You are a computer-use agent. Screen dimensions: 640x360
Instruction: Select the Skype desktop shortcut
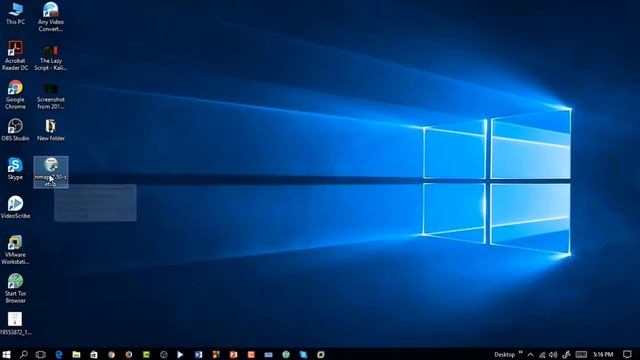tap(15, 169)
